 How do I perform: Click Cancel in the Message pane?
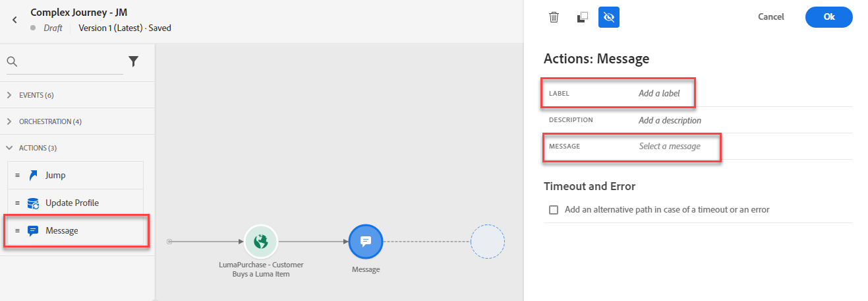click(x=770, y=17)
